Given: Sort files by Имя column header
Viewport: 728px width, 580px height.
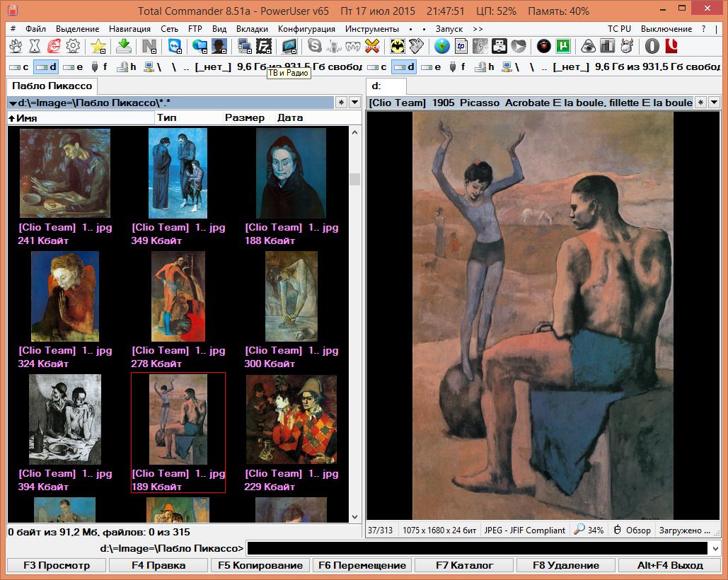Looking at the screenshot, I should (x=81, y=118).
